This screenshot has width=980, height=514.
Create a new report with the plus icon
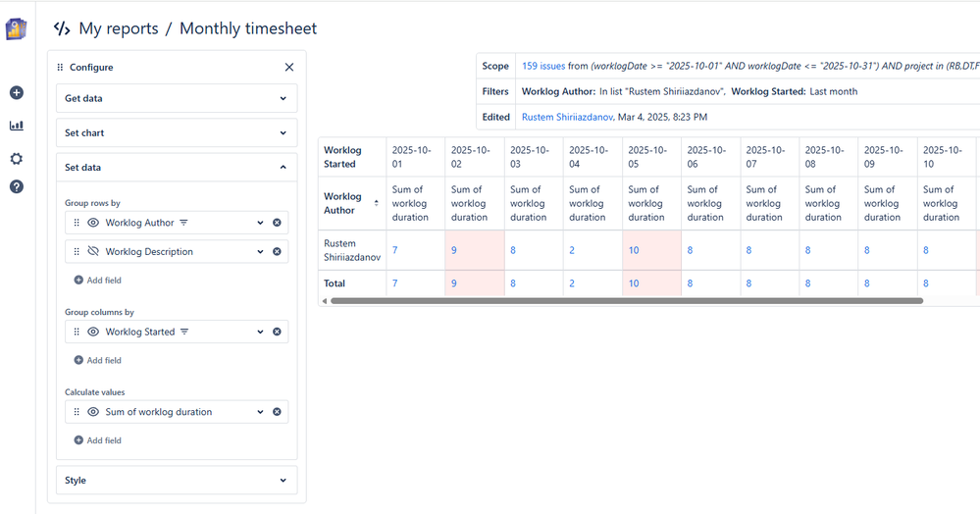click(x=17, y=92)
